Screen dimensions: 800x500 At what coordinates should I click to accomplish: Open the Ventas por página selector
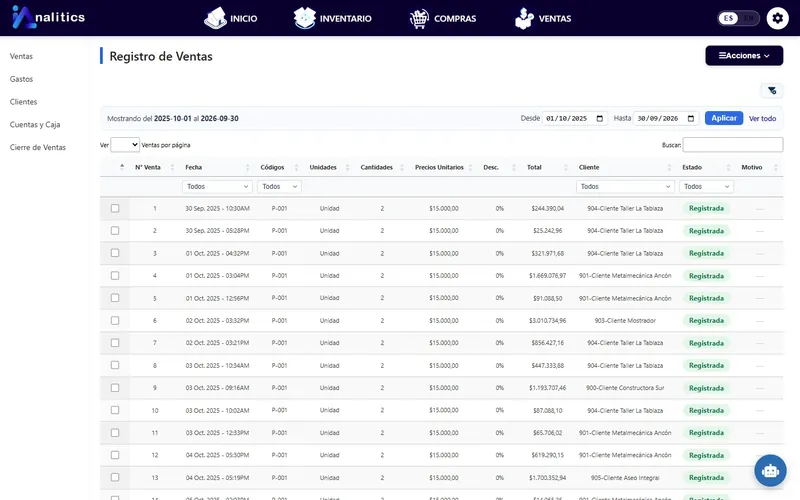pos(125,145)
